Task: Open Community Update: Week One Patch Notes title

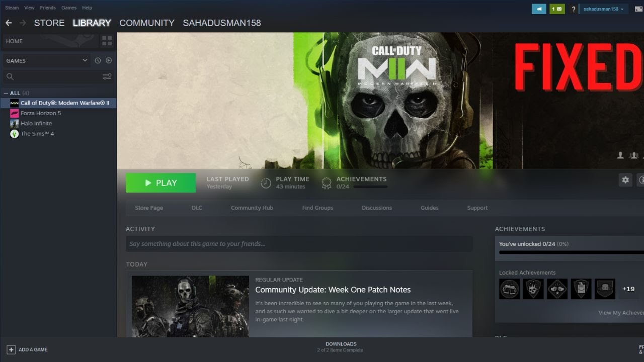Action: pos(333,290)
